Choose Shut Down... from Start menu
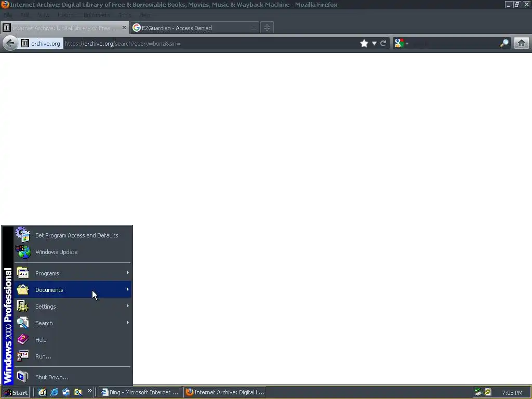532x399 pixels. click(x=73, y=377)
